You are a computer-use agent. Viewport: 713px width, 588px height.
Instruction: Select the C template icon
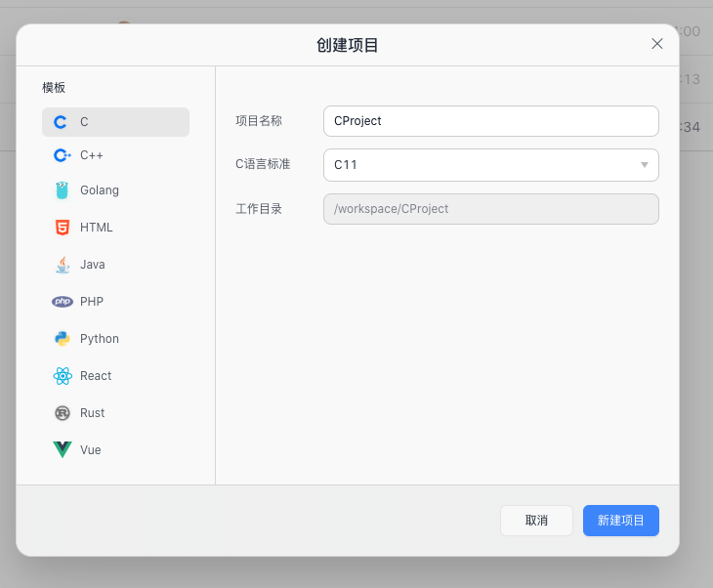(60, 122)
